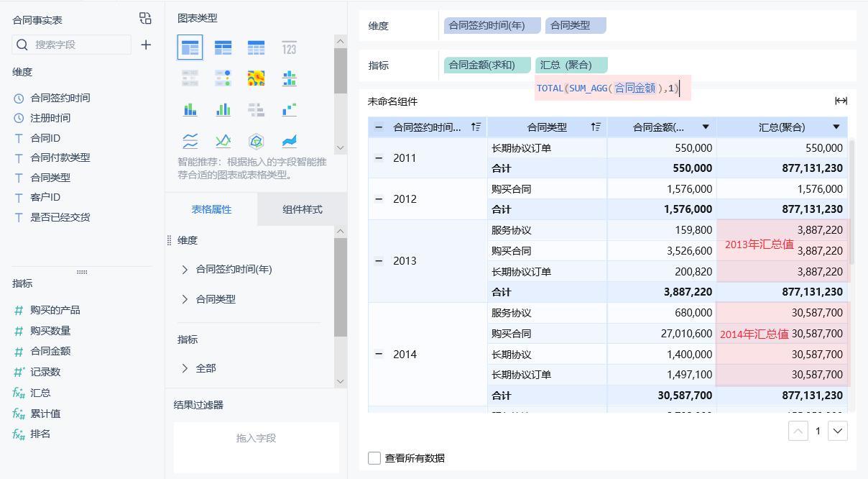Switch to the 表格属性 tab

pos(211,210)
